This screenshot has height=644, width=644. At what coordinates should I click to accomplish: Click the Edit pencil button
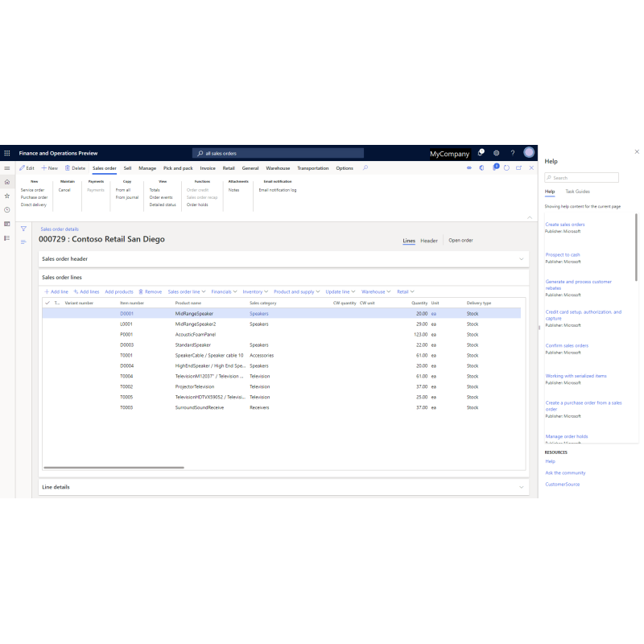tap(27, 168)
